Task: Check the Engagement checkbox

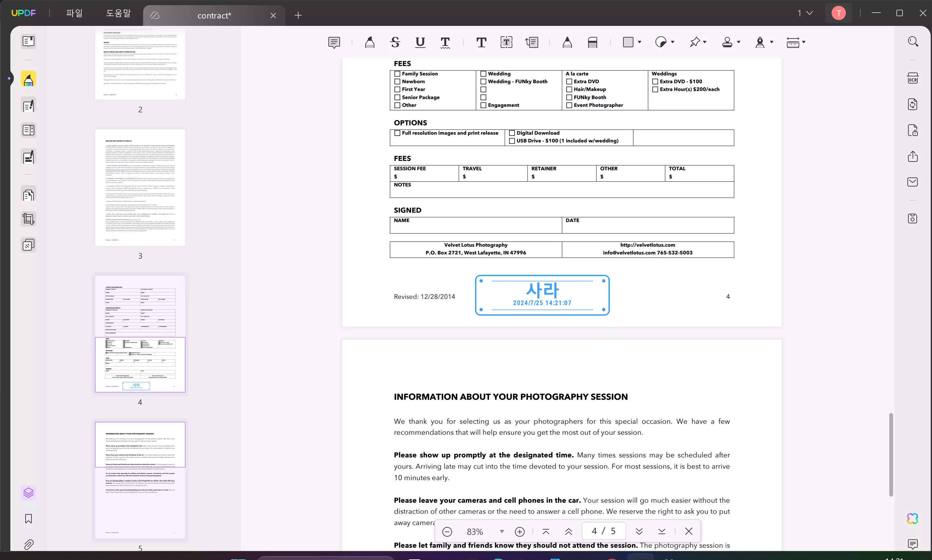Action: click(483, 105)
